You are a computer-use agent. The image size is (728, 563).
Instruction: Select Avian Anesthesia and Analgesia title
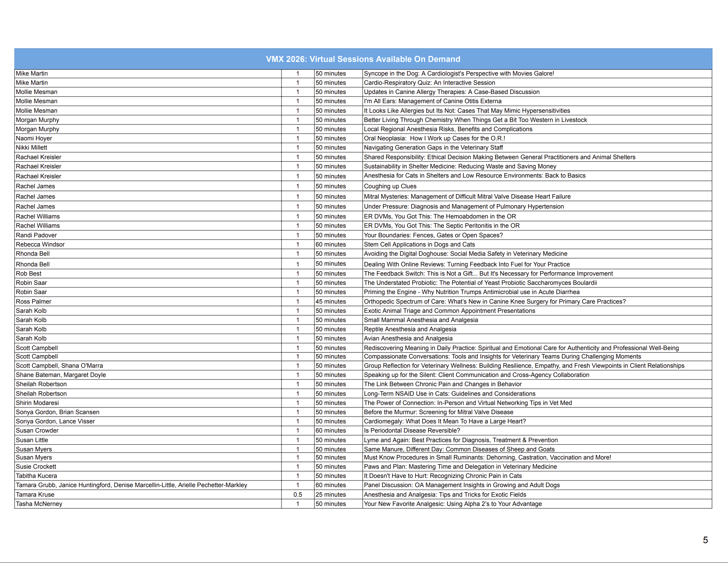point(408,338)
